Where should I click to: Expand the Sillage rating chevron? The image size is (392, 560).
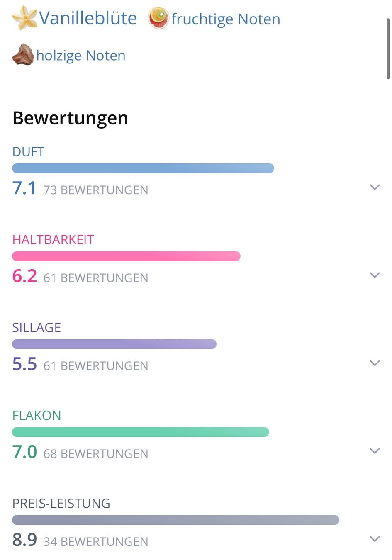(375, 363)
